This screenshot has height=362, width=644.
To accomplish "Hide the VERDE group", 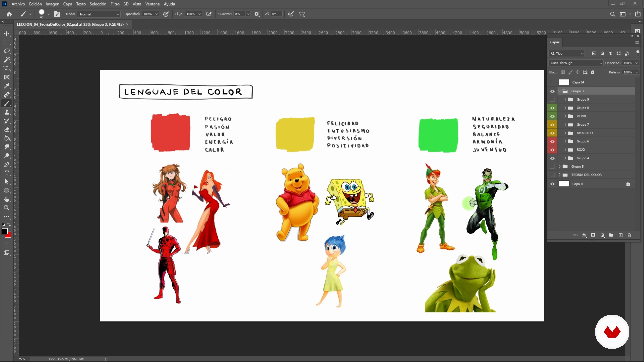I will tap(552, 116).
